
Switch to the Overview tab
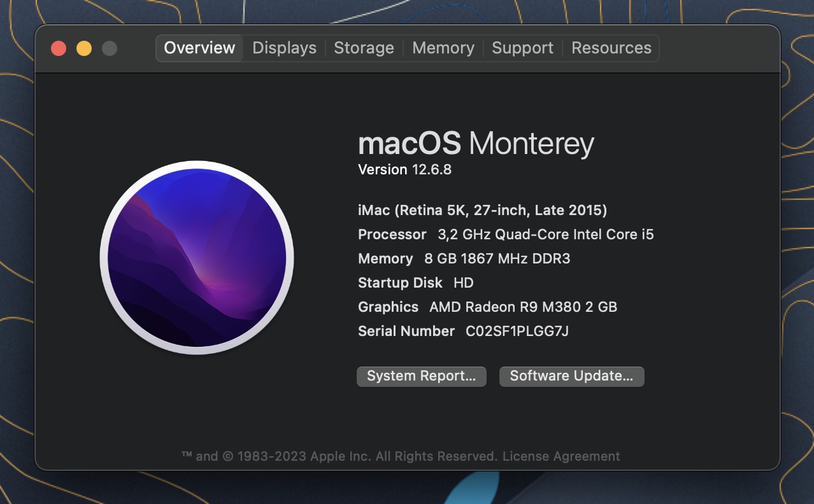pos(199,48)
